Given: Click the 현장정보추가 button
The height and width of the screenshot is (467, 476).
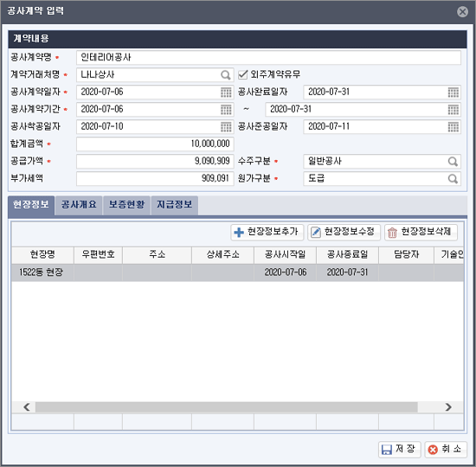Looking at the screenshot, I should [267, 233].
